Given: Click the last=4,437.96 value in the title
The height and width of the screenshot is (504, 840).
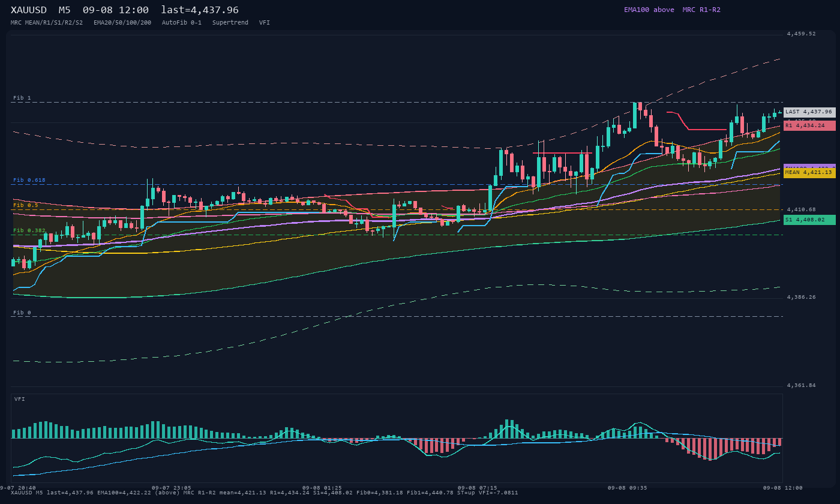Looking at the screenshot, I should click(x=200, y=10).
